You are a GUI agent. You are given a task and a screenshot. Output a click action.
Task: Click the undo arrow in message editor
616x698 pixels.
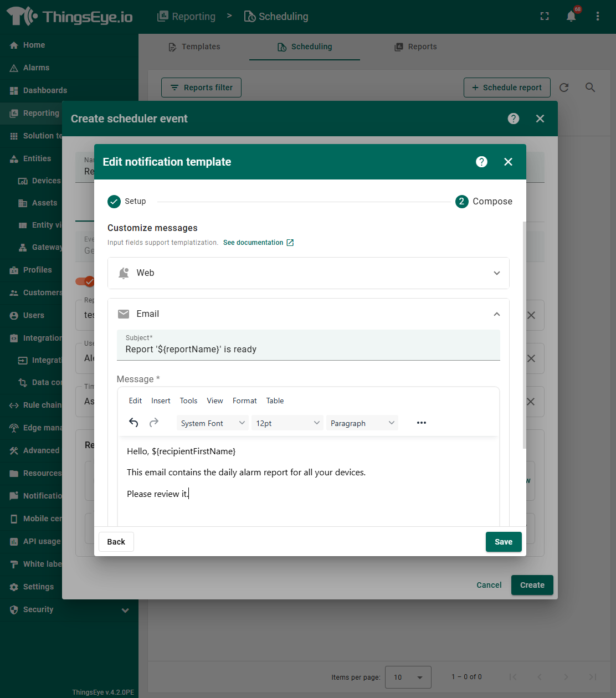tap(134, 423)
